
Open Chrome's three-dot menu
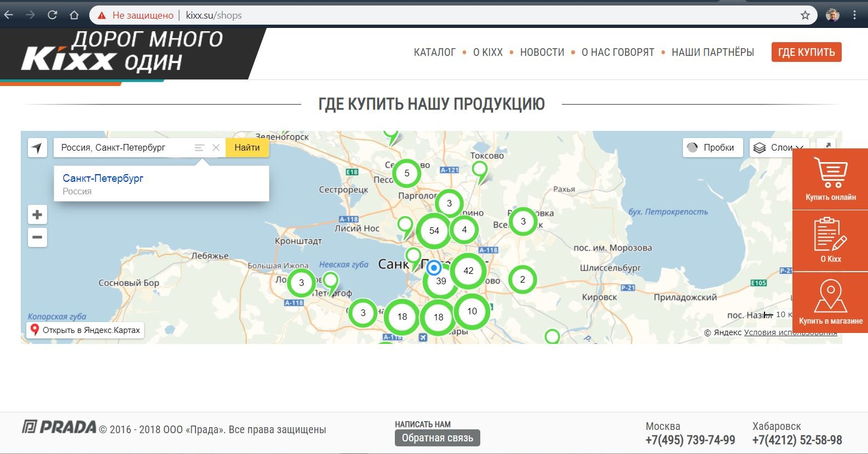[x=854, y=15]
